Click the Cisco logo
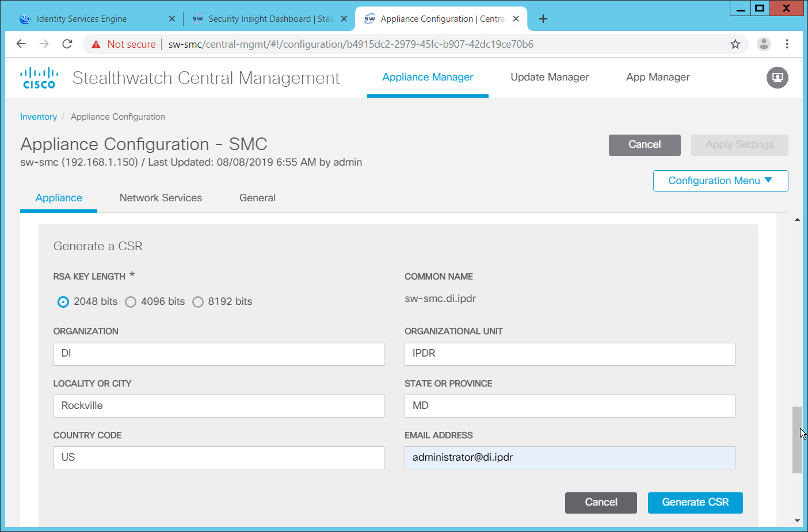The image size is (808, 532). tap(39, 78)
